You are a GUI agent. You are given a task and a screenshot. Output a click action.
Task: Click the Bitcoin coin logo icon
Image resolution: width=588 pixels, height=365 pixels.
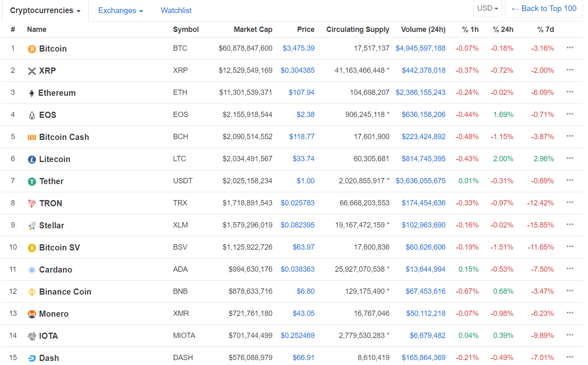pyautogui.click(x=32, y=49)
